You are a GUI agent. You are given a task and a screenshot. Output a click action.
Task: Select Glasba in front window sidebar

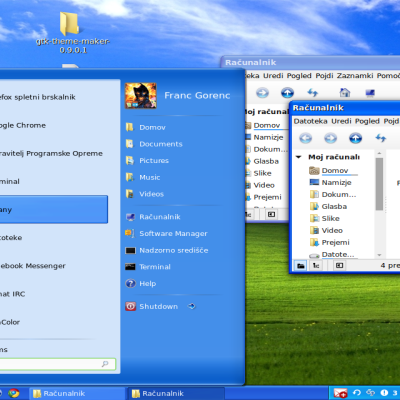pos(328,207)
